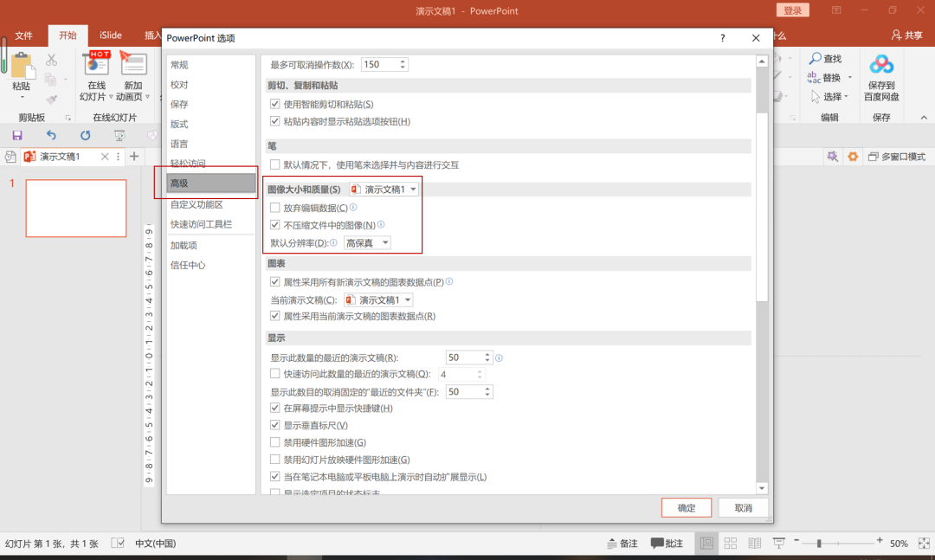Open the online slides (在线幻灯片) icon
Viewport: 935px width, 560px height.
pos(97,65)
